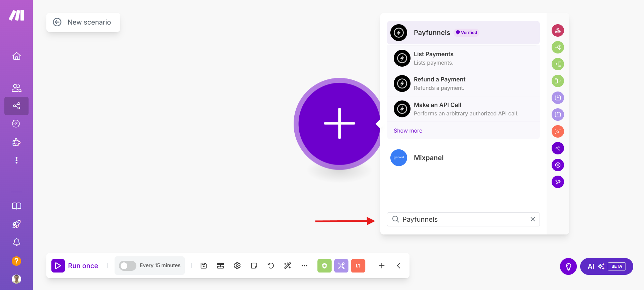644x290 pixels.
Task: Select the orange search-sparkle icon
Action: [558, 132]
